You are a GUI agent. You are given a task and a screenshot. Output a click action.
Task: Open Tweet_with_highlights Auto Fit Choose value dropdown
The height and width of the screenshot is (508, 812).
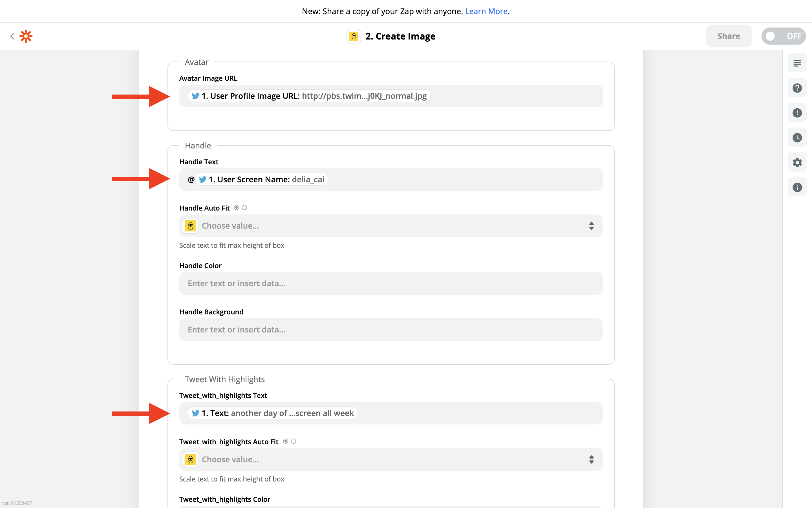point(391,459)
